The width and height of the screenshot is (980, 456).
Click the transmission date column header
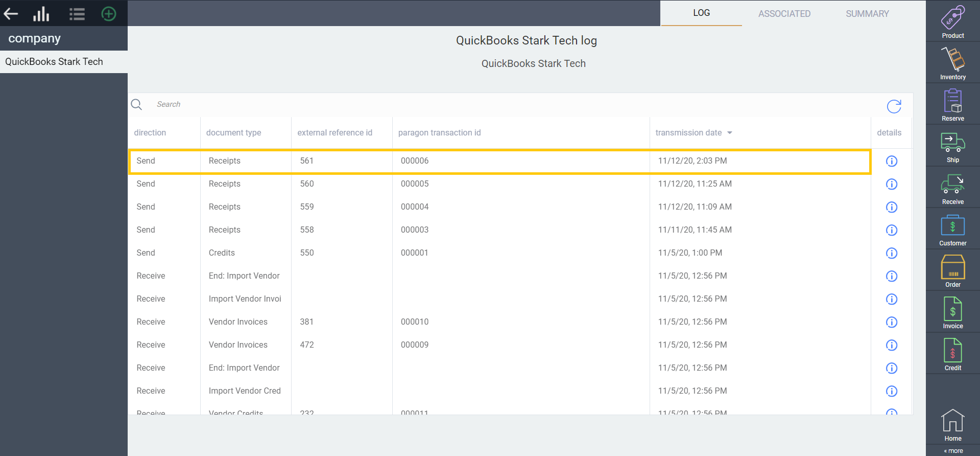(688, 133)
